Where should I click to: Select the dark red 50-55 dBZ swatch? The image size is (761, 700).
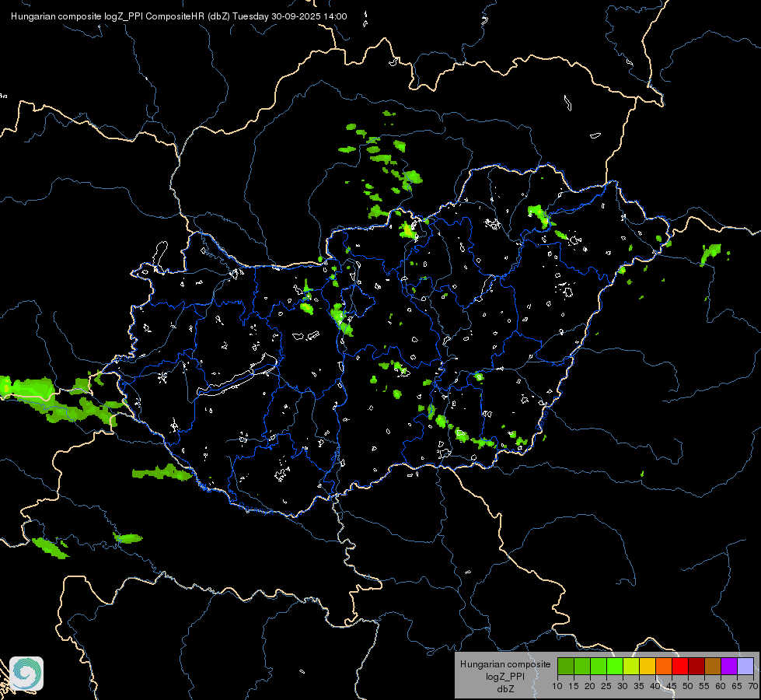[696, 666]
